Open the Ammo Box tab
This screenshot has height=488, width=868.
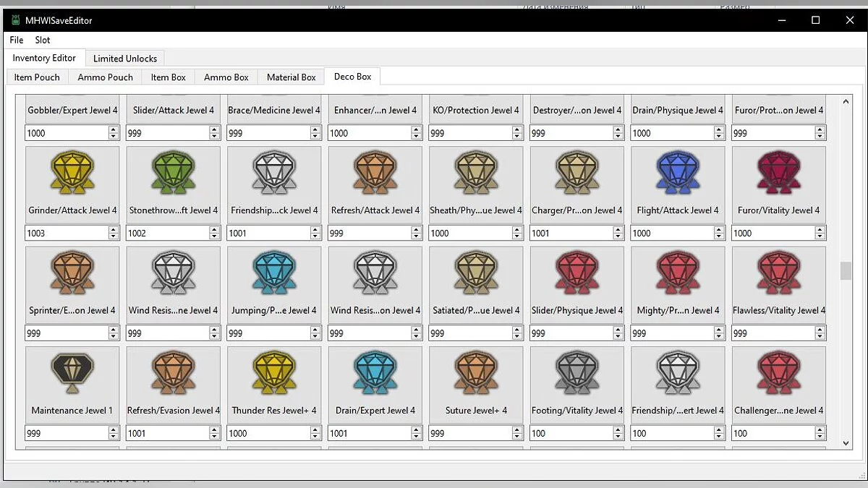(226, 77)
